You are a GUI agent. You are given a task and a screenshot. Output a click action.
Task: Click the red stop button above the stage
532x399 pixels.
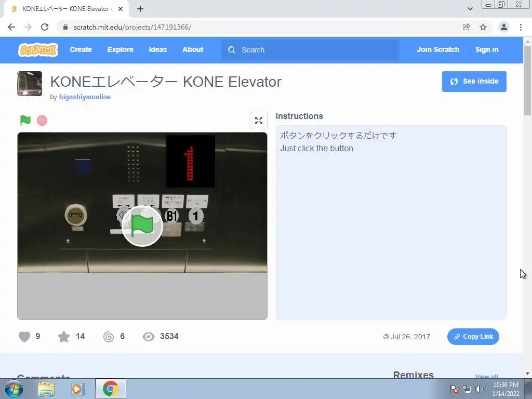(42, 121)
